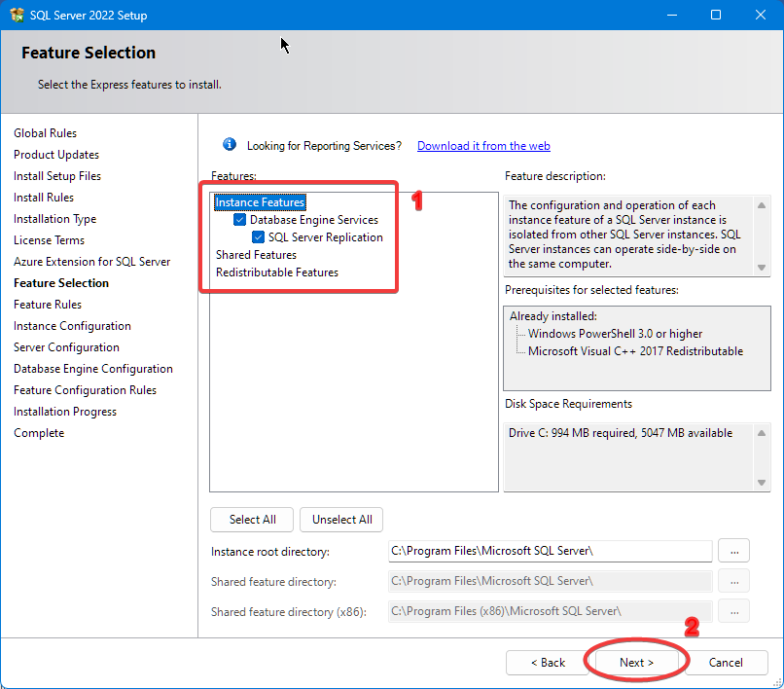Click Already installed prerequisites node
784x689 pixels.
point(553,316)
